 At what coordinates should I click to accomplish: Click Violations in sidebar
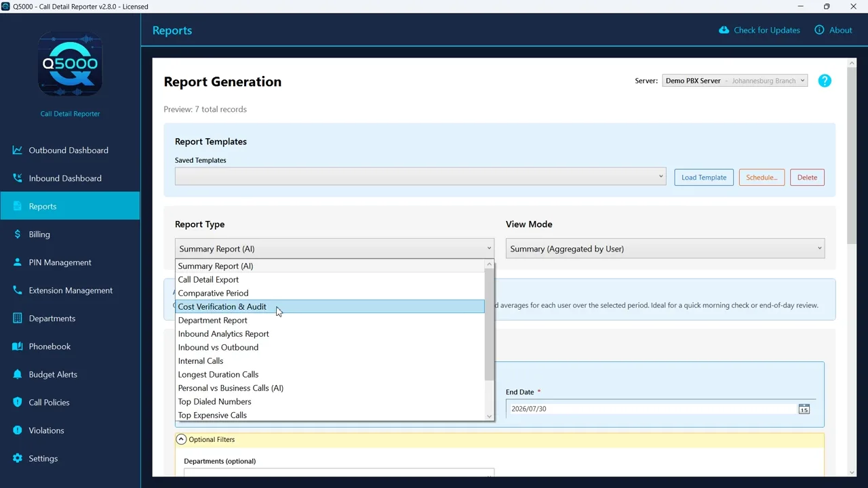pyautogui.click(x=70, y=430)
